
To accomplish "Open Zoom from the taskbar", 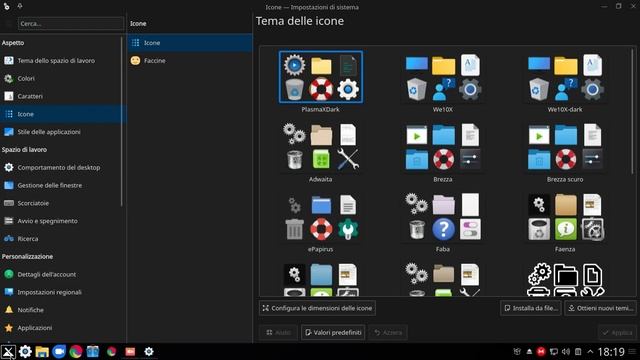I will [59, 351].
